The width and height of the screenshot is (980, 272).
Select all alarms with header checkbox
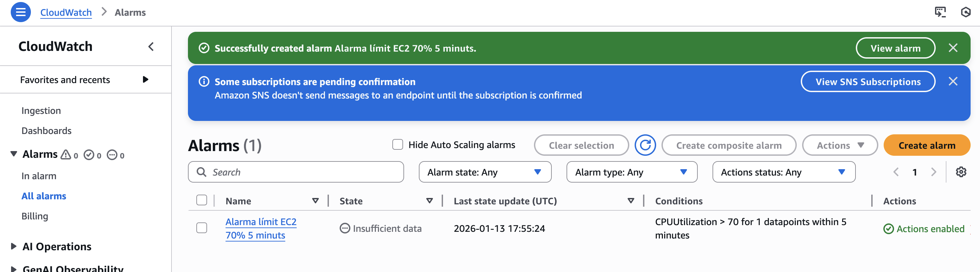tap(202, 200)
